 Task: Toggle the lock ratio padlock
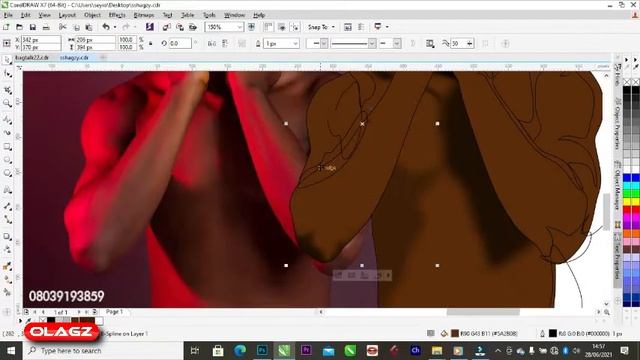click(x=151, y=43)
